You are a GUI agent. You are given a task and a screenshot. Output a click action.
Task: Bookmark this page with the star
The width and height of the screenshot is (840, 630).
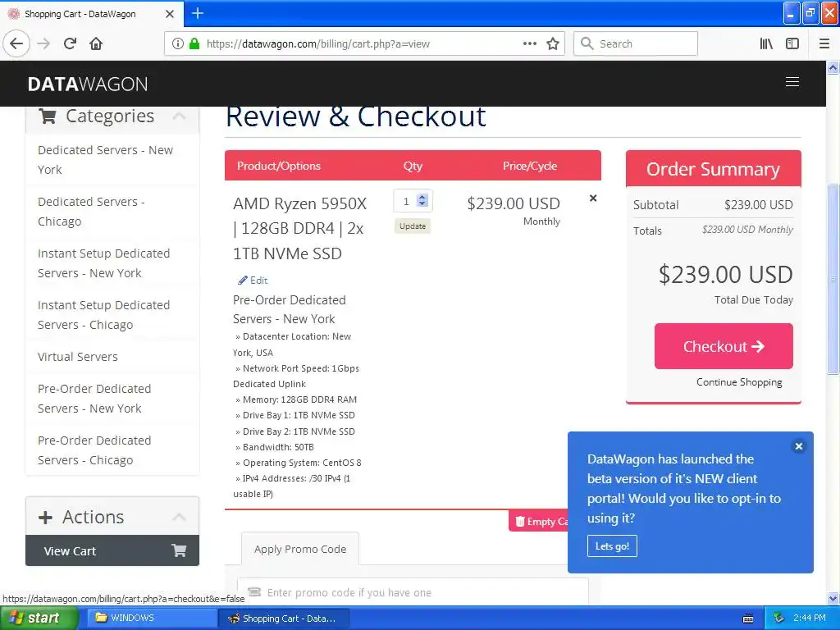click(x=553, y=43)
